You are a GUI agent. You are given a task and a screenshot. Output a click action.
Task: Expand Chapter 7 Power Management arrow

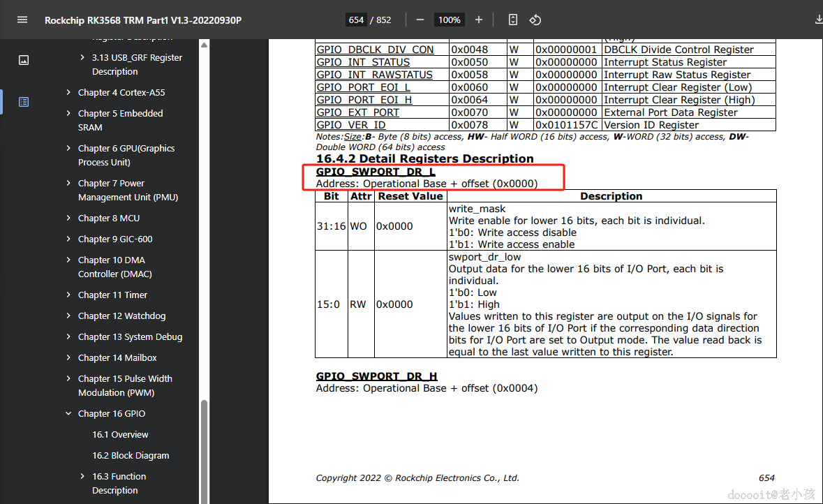[68, 183]
